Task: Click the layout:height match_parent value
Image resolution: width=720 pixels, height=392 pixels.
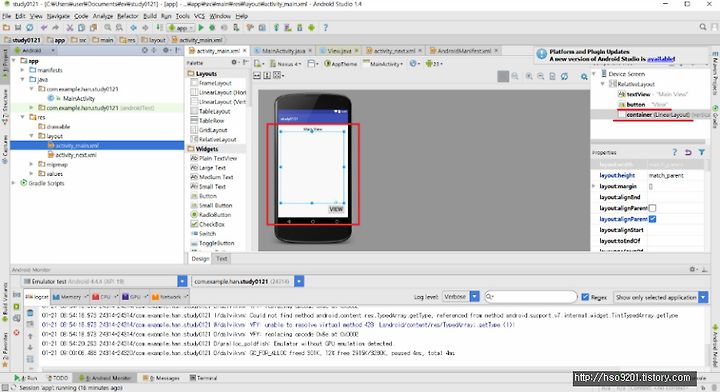Action: click(675, 175)
